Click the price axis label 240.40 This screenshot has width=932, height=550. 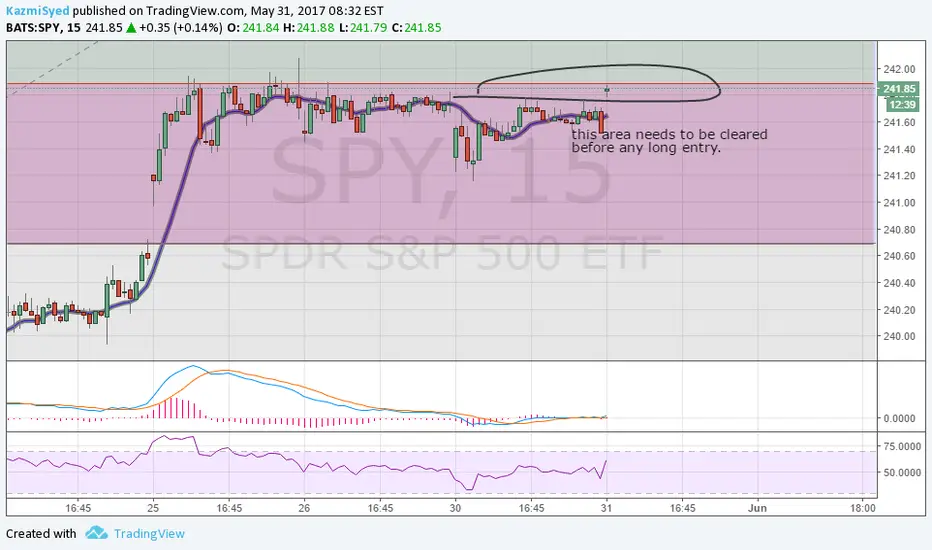(x=899, y=282)
